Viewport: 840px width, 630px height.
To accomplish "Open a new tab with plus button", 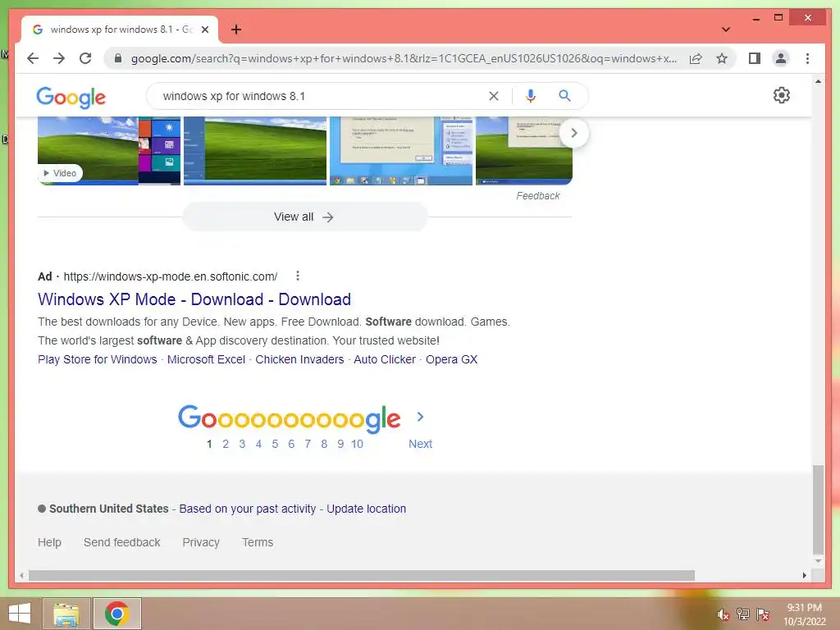I will pos(236,30).
